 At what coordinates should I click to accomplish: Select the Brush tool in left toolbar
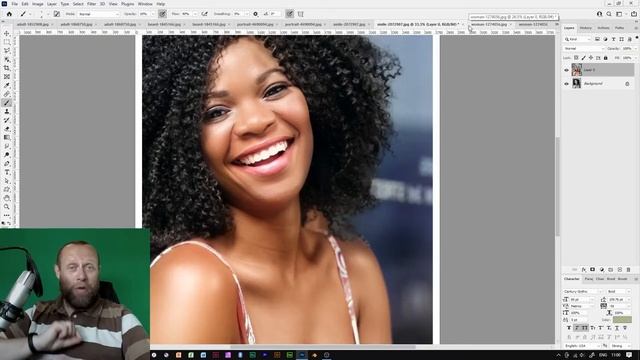tap(7, 103)
